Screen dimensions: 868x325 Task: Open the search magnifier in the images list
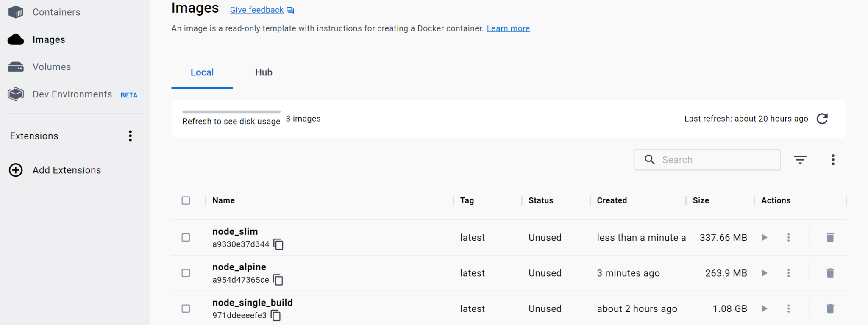[x=650, y=160]
